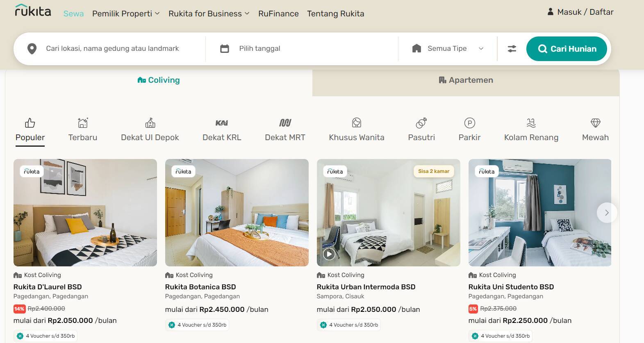Open the Semua Tipe dropdown
Screen dimensions: 644x343
coord(448,48)
